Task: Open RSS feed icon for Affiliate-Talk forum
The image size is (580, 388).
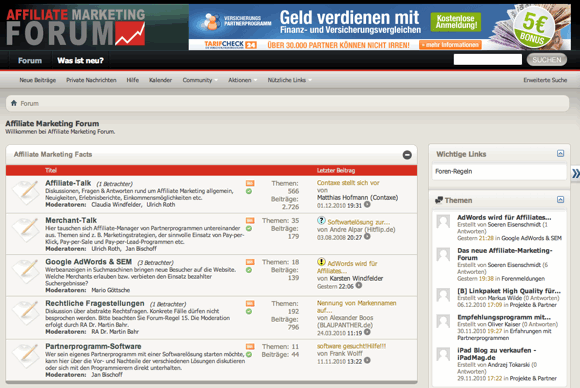Action: (250, 183)
